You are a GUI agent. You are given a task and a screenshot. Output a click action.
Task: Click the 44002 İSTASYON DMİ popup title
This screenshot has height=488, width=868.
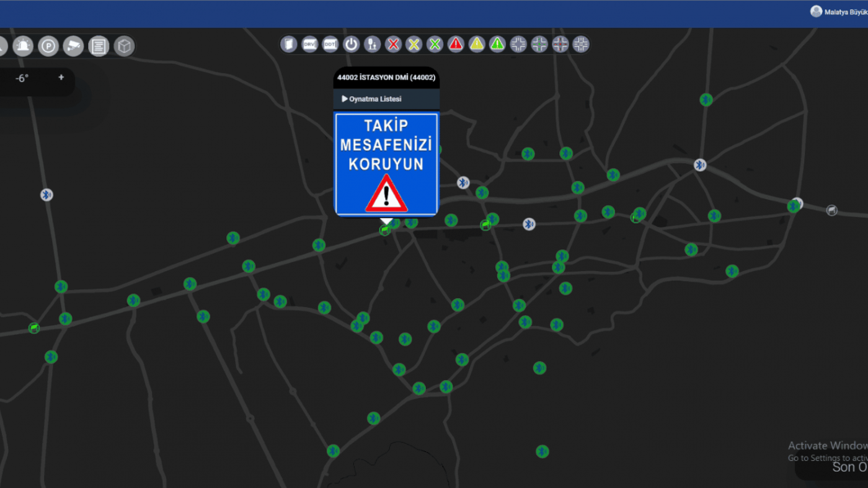(x=386, y=78)
